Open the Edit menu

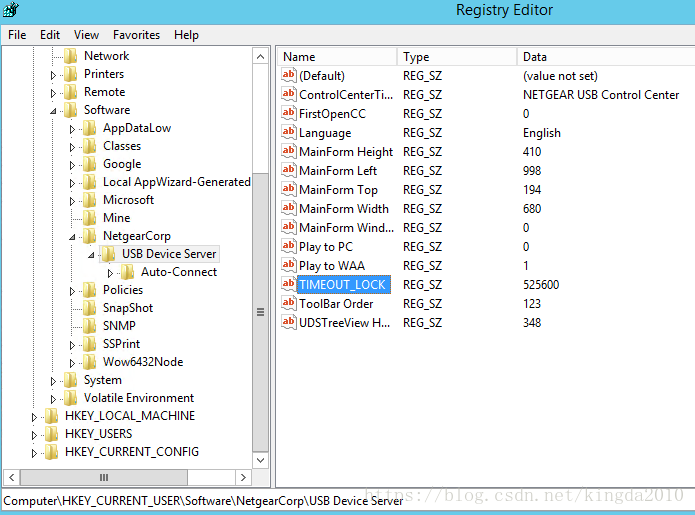pyautogui.click(x=50, y=35)
